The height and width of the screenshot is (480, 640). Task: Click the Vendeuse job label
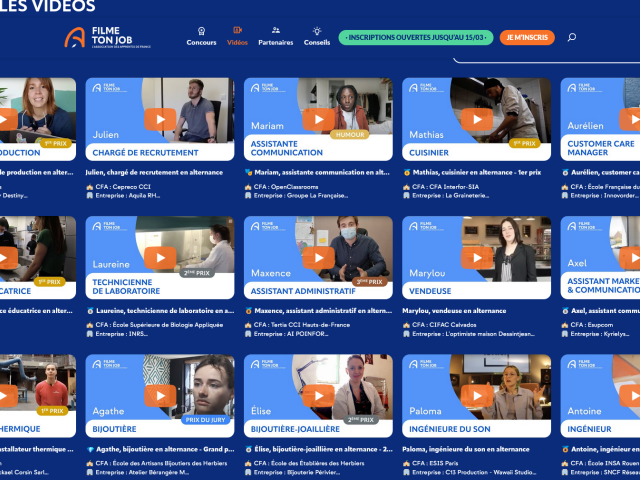coord(430,291)
